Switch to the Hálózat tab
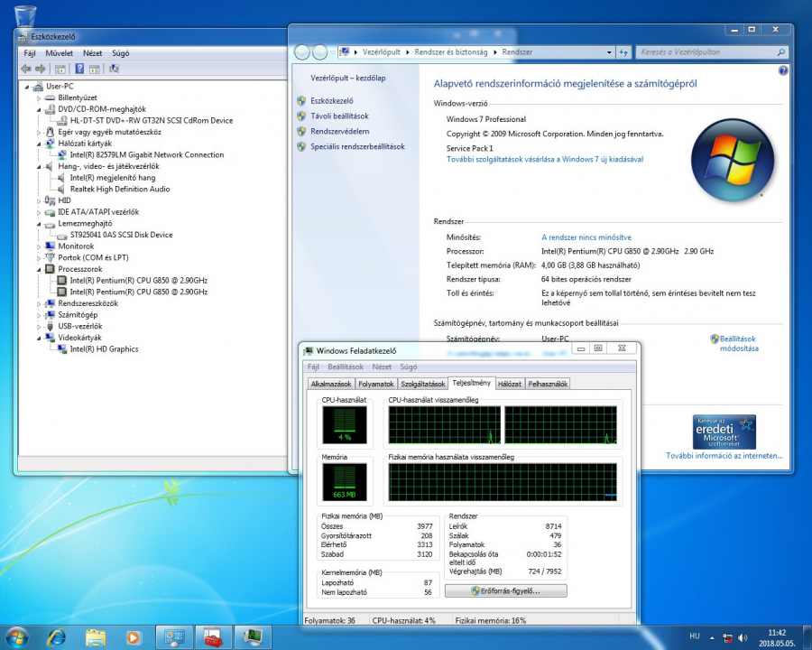 pyautogui.click(x=509, y=384)
